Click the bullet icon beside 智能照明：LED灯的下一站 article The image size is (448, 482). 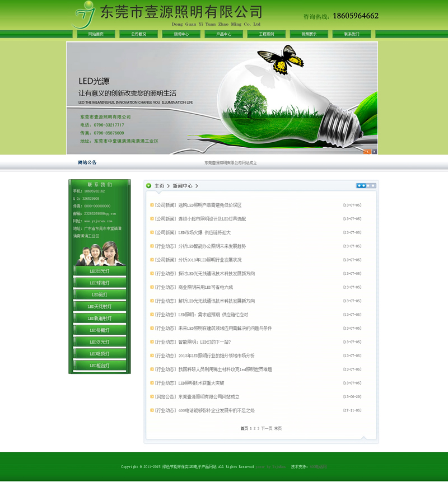[x=152, y=342]
